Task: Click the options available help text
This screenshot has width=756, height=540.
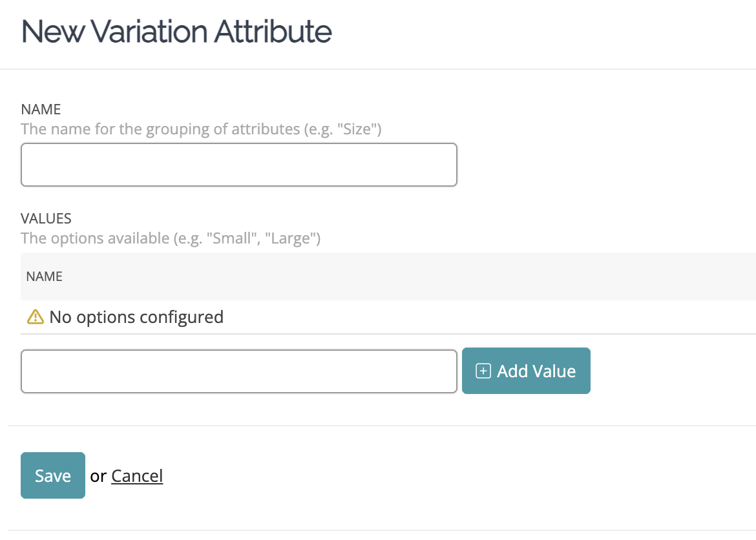Action: pyautogui.click(x=170, y=238)
